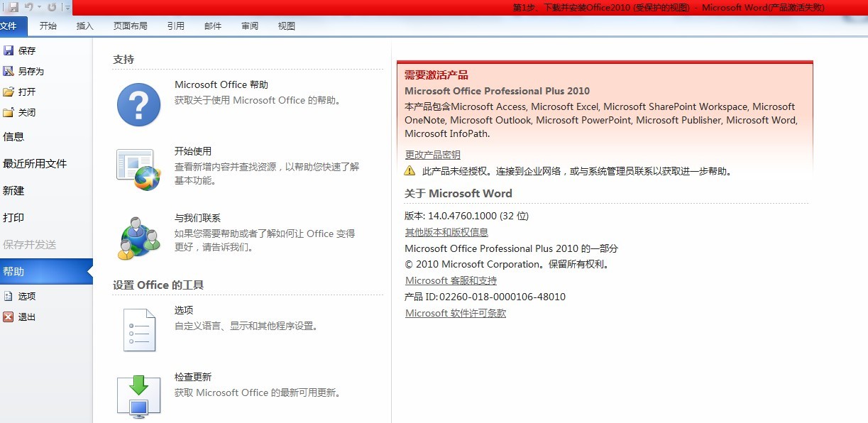Click the 更改产品密钥 link
Image resolution: width=868 pixels, height=423 pixels.
pyautogui.click(x=432, y=153)
